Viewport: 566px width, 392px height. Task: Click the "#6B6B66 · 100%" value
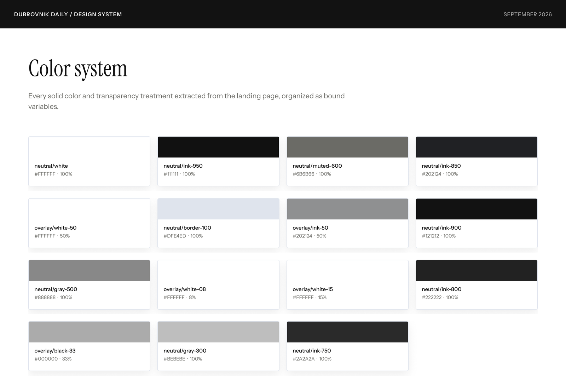[x=312, y=174]
